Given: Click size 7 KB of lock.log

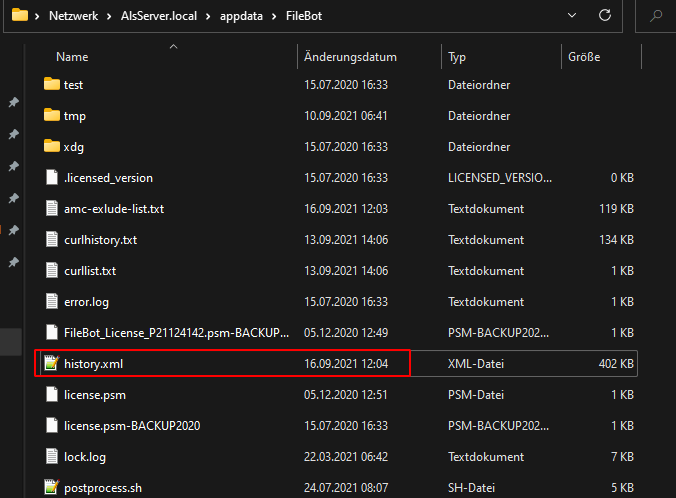Looking at the screenshot, I should [x=623, y=457].
